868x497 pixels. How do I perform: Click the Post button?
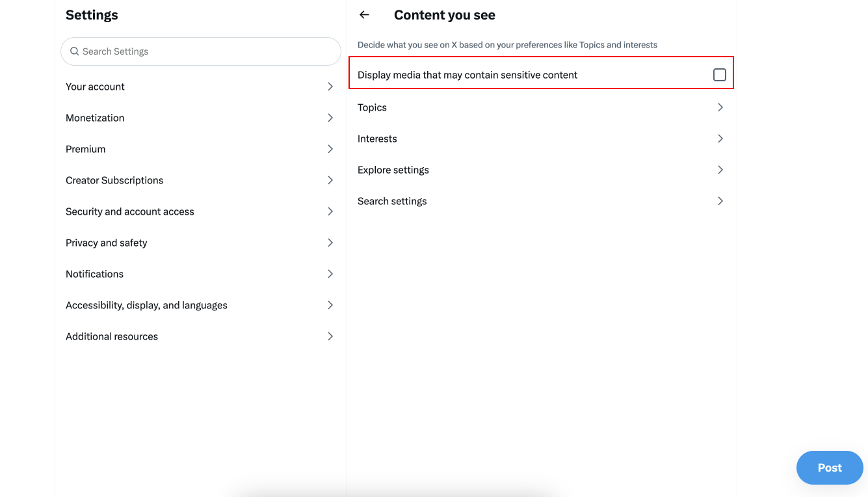coord(830,467)
